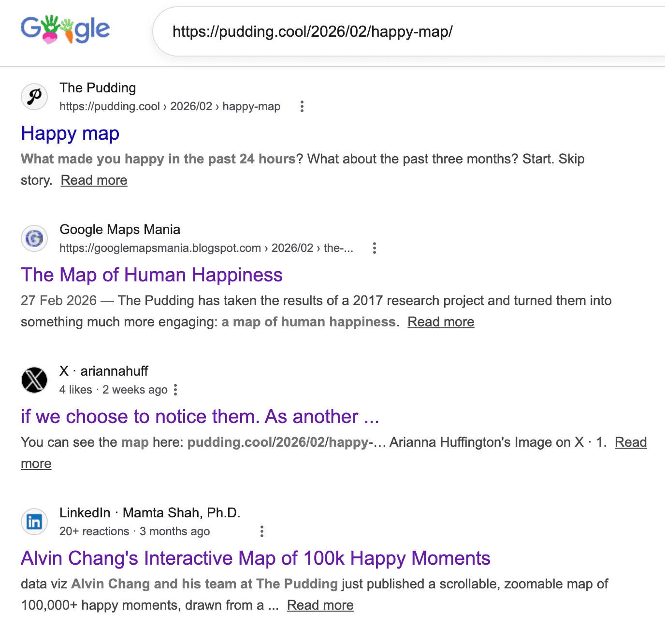Open 'The Map of Human Happiness' link
665x644 pixels.
pos(152,275)
